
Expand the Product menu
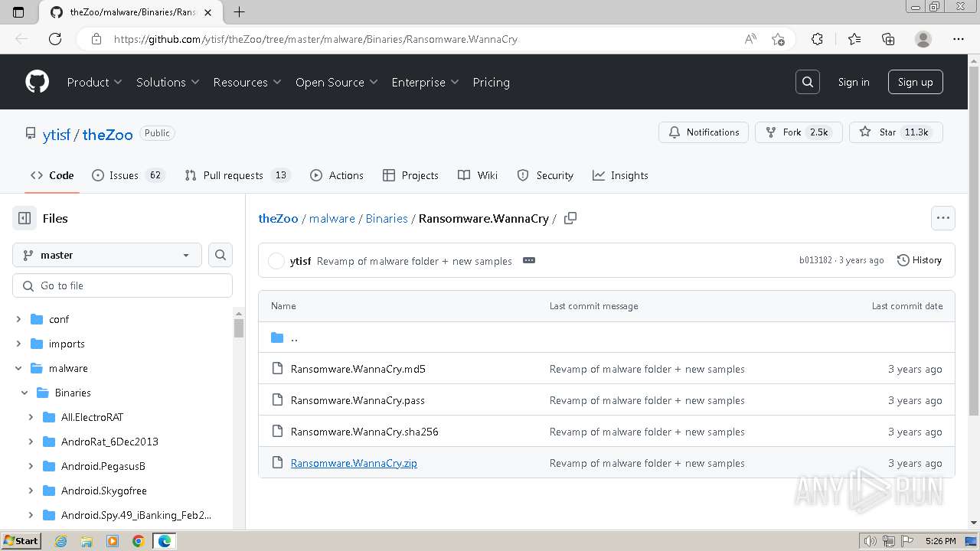pyautogui.click(x=94, y=82)
